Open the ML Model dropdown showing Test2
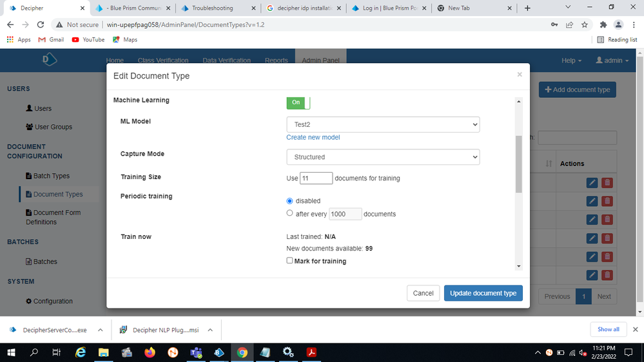This screenshot has height=362, width=644. pyautogui.click(x=383, y=124)
